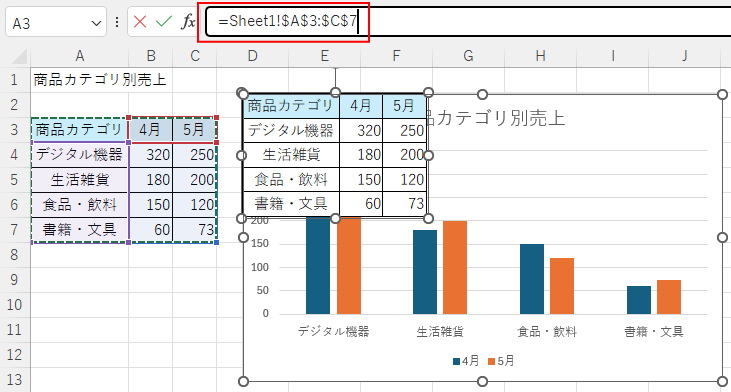The image size is (731, 392).
Task: Select column J header
Action: pos(684,56)
